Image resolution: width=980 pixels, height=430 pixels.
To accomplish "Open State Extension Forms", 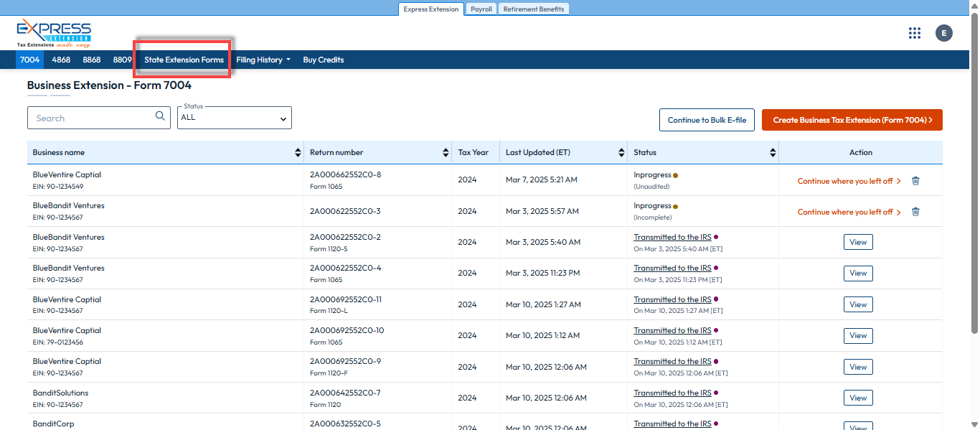I will point(184,60).
